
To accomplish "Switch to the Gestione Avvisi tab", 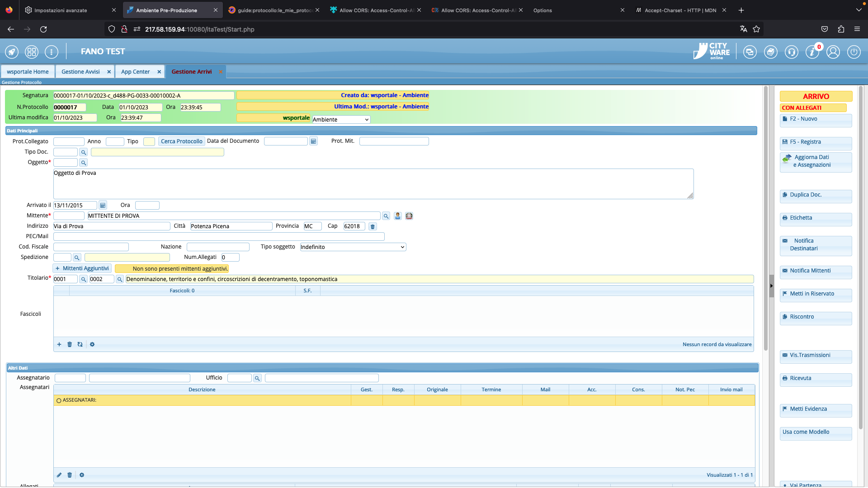I will point(80,72).
